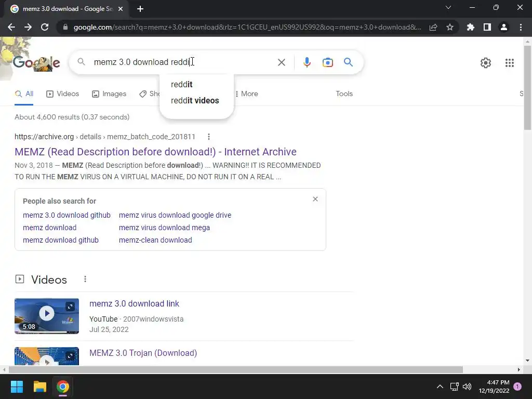Open the MEMZ Internet Archive result
This screenshot has width=532, height=399.
click(x=155, y=152)
